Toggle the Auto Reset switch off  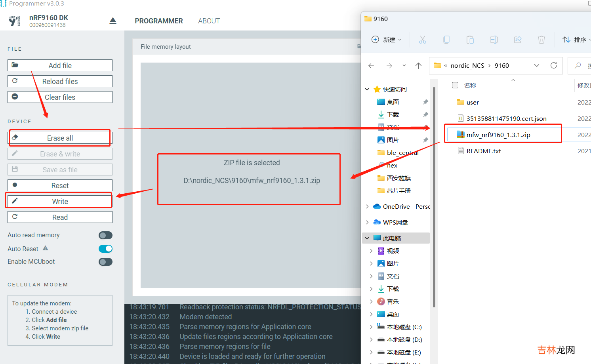coord(105,249)
